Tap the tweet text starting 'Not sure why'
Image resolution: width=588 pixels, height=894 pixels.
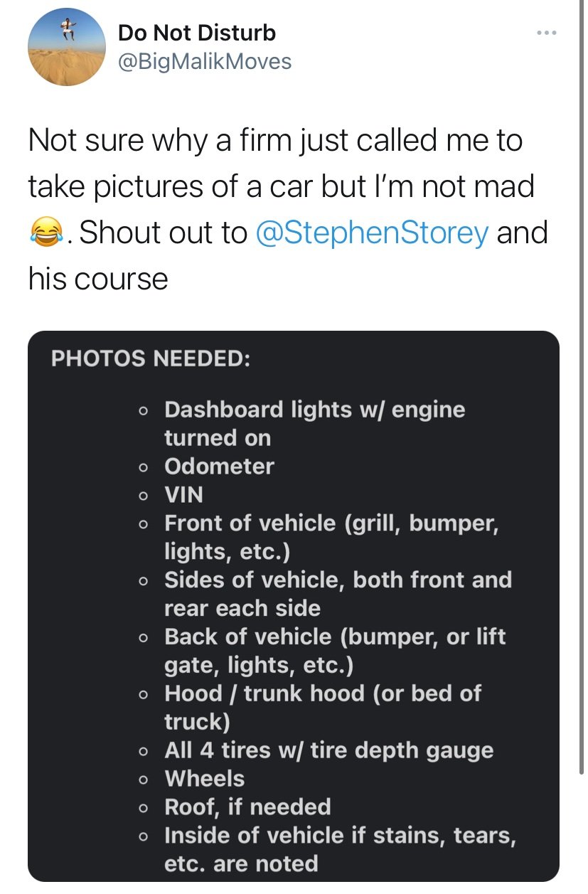click(x=275, y=141)
